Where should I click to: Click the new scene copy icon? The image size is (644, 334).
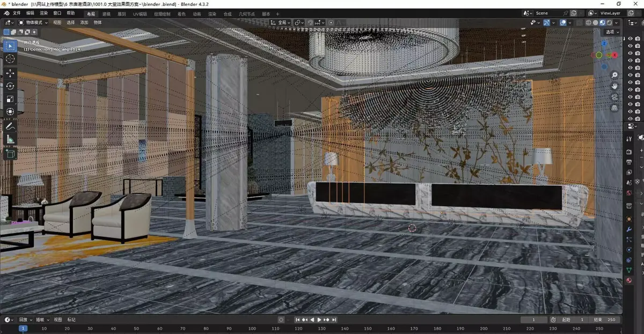(574, 13)
